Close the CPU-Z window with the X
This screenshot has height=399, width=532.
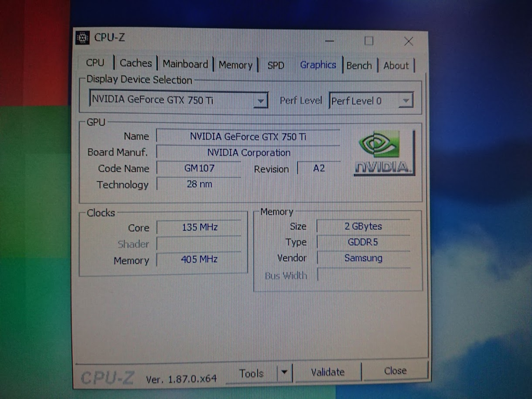[x=408, y=42]
